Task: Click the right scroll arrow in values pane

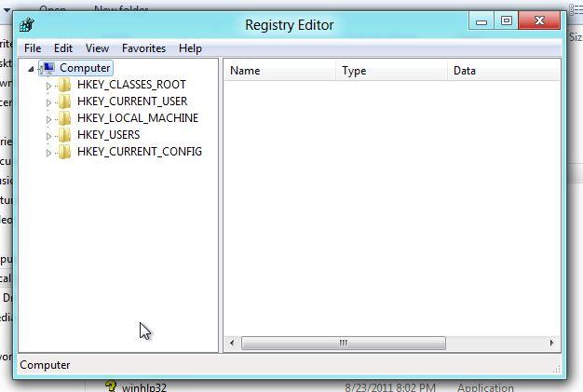Action: [552, 344]
